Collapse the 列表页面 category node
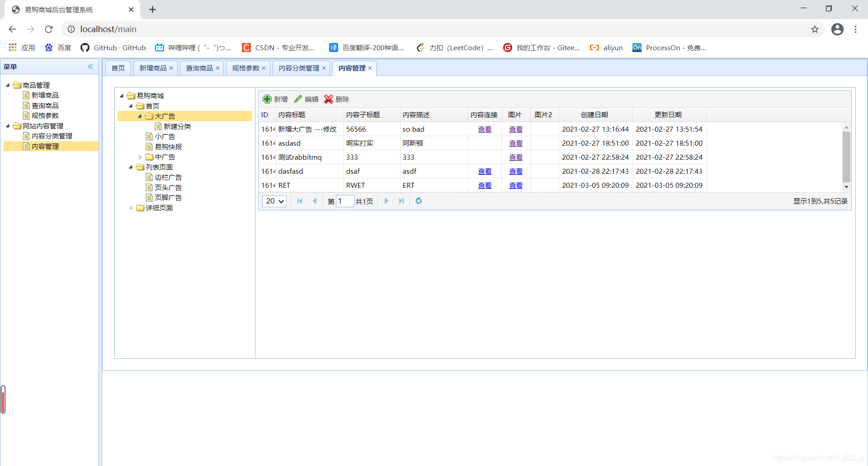The height and width of the screenshot is (466, 868). [x=131, y=167]
